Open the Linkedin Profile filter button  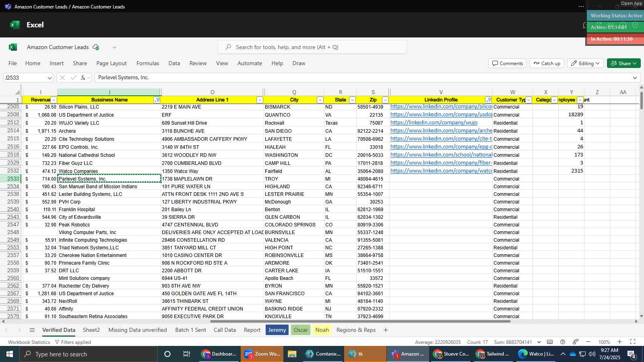click(488, 100)
